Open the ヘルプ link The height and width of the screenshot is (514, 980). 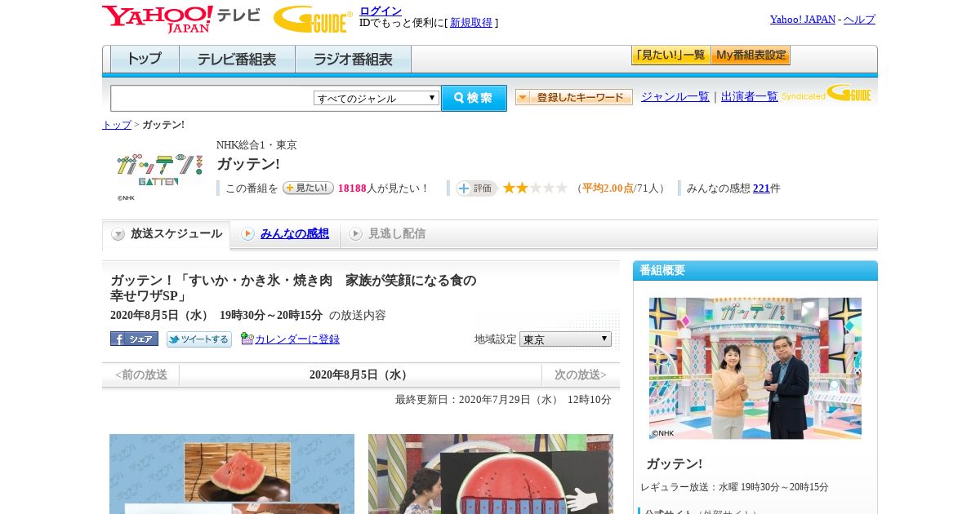pyautogui.click(x=859, y=20)
